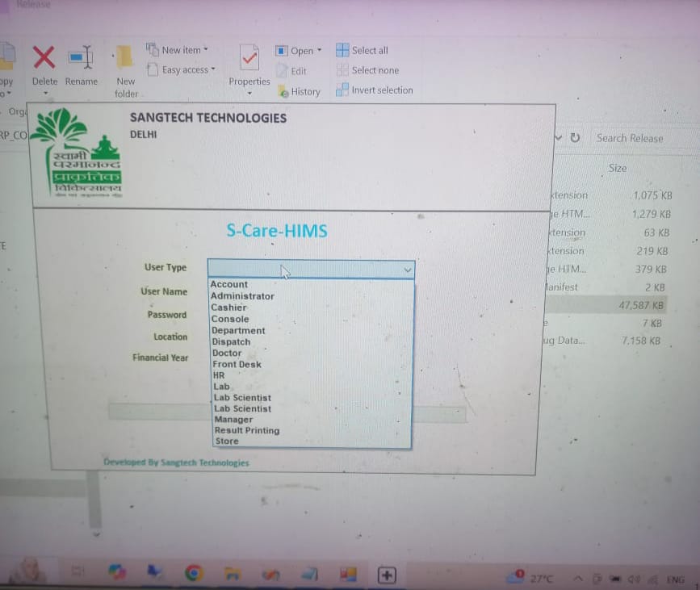Viewport: 700px width, 590px height.
Task: Click Select none in Explorer ribbon
Action: [367, 70]
